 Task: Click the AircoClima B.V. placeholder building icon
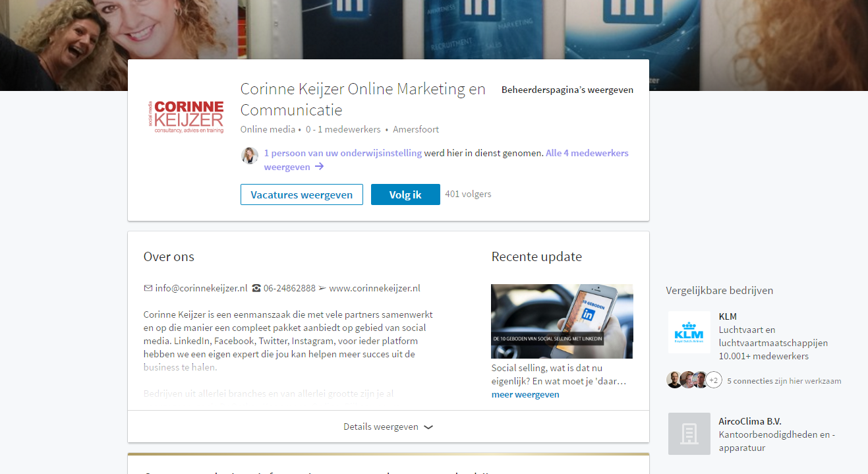(x=689, y=434)
